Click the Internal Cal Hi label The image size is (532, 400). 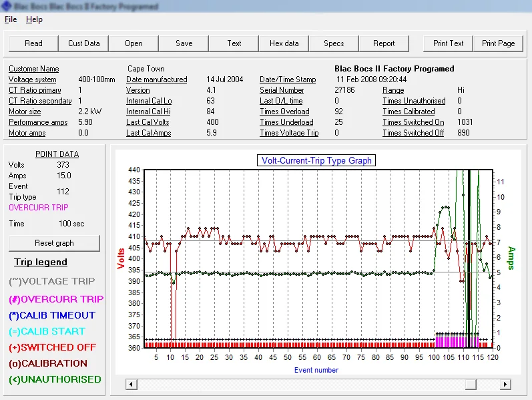point(148,112)
